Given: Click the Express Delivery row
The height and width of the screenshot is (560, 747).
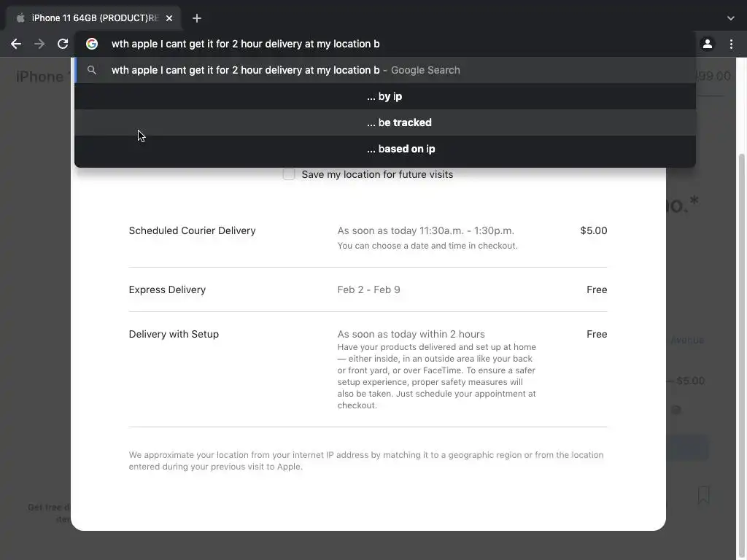Looking at the screenshot, I should (167, 290).
